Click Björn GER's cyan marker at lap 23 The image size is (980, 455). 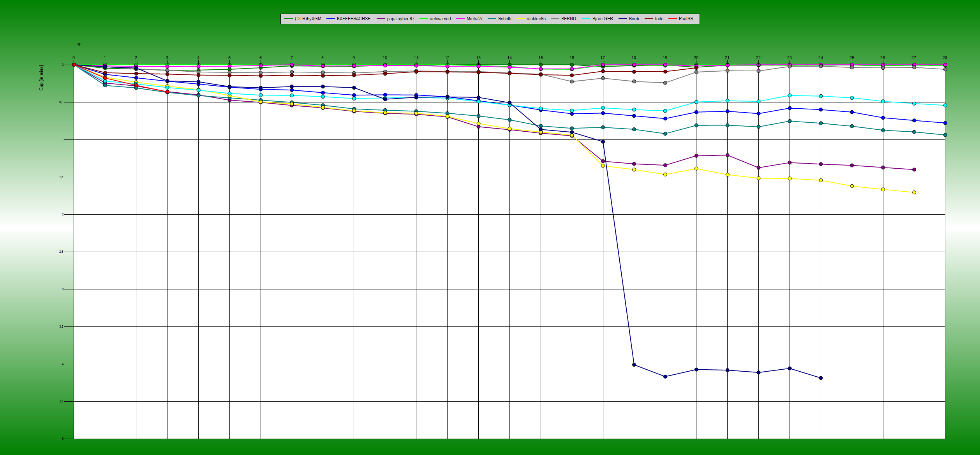[x=790, y=95]
